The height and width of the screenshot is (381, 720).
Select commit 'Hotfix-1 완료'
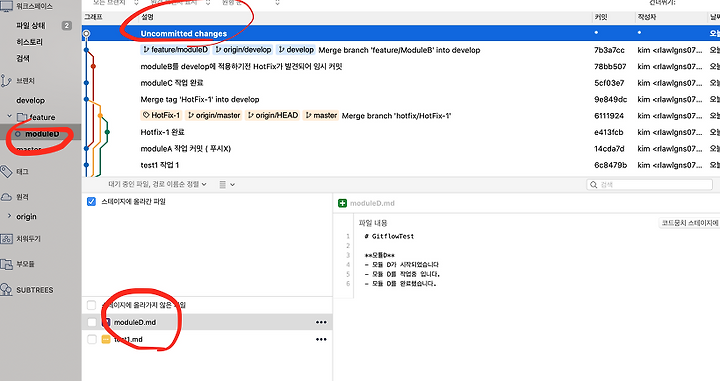pyautogui.click(x=401, y=132)
